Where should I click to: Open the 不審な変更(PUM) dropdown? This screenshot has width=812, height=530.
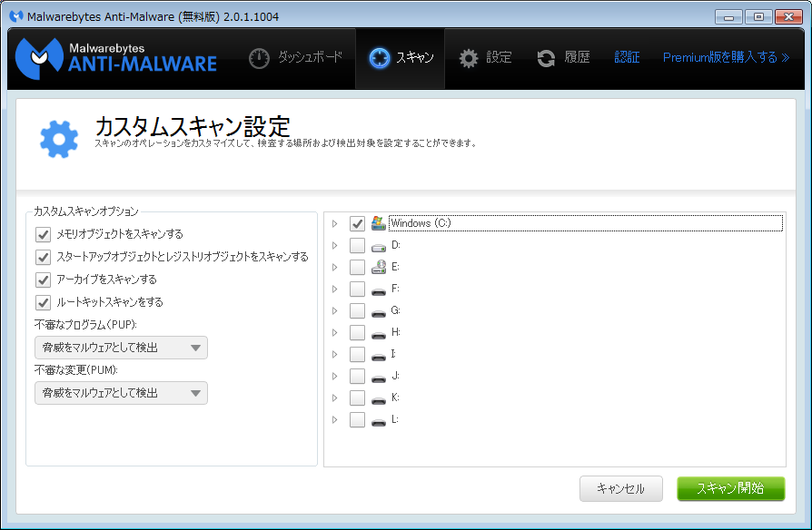(121, 393)
